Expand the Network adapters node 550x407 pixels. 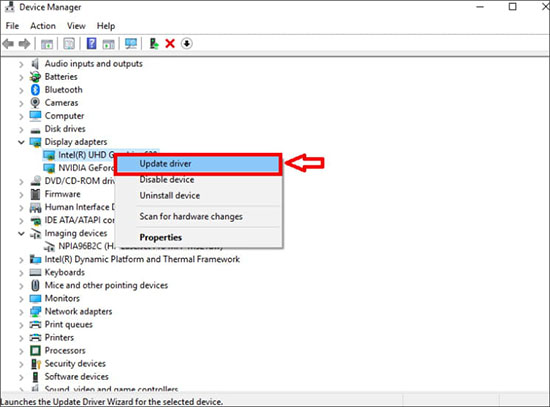(21, 312)
